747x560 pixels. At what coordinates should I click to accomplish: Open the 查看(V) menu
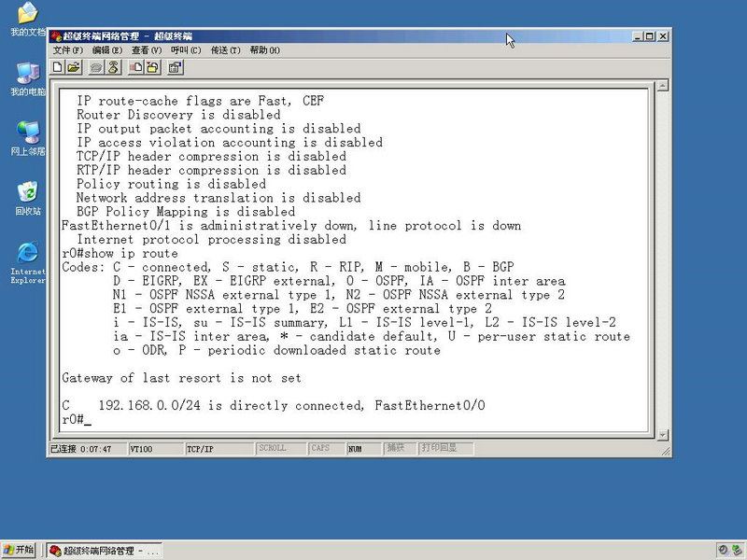147,50
